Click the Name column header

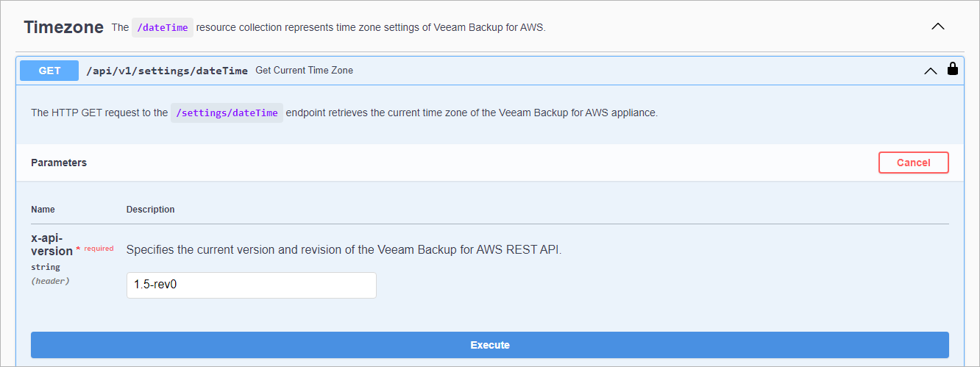[43, 210]
